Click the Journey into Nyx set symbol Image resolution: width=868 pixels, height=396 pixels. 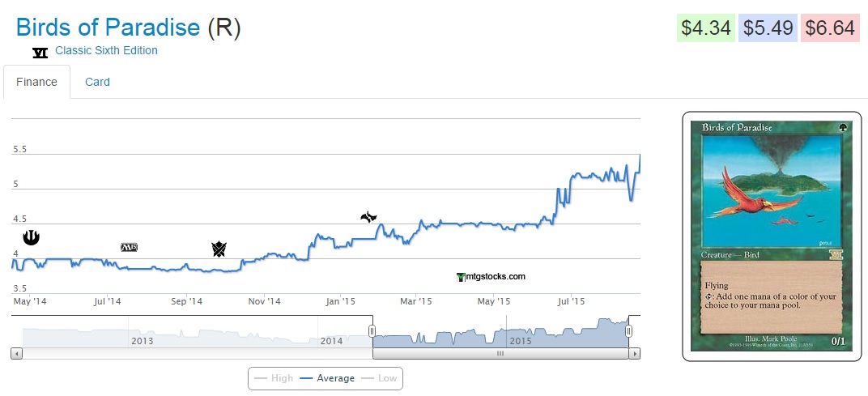pos(31,236)
